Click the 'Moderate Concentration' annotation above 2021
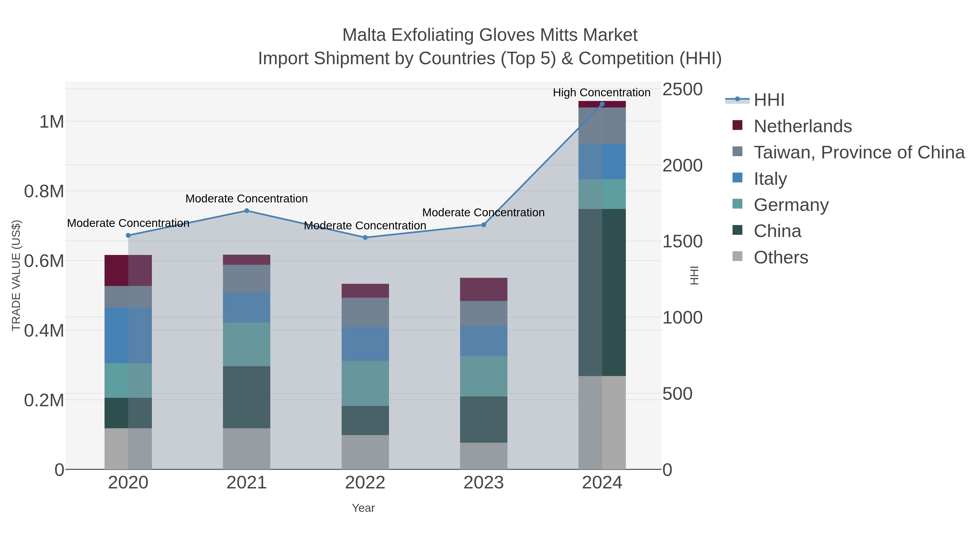 [247, 199]
